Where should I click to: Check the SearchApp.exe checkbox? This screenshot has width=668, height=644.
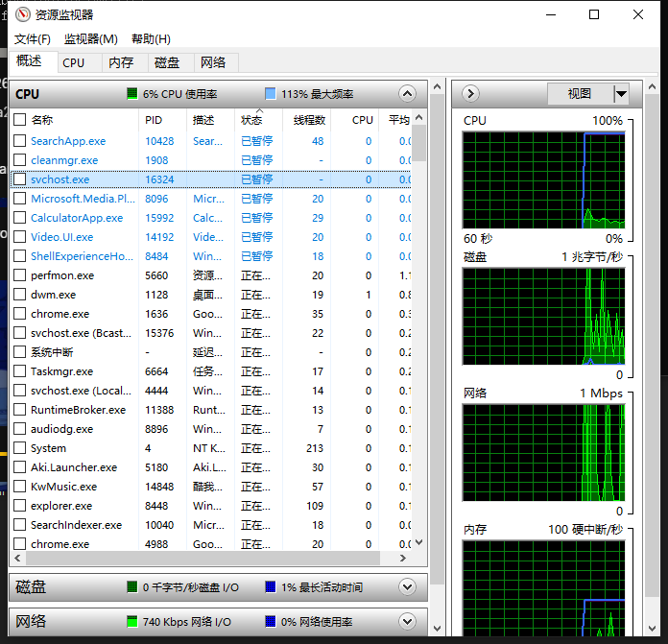click(19, 140)
